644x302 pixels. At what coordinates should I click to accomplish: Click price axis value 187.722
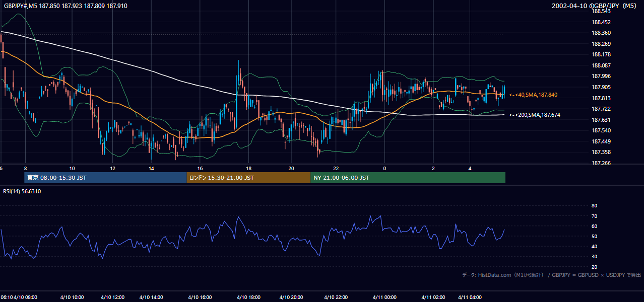tap(602, 109)
